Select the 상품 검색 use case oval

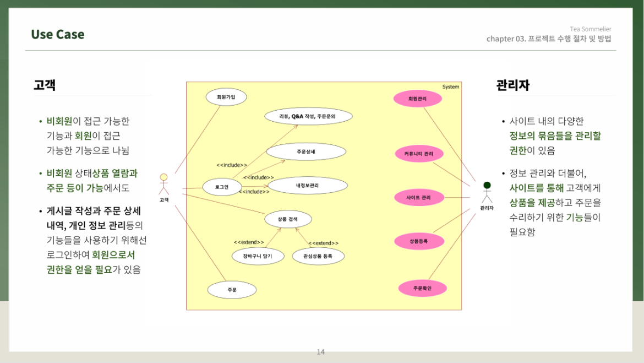[x=288, y=219]
